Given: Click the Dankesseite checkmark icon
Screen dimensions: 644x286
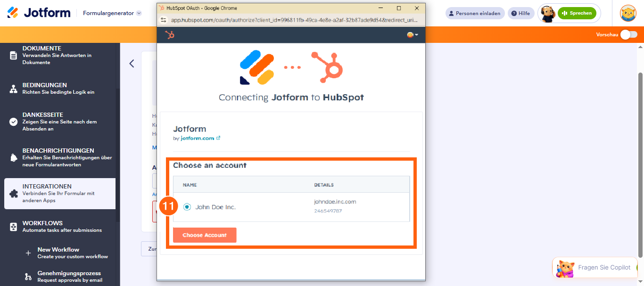Looking at the screenshot, I should click(13, 122).
